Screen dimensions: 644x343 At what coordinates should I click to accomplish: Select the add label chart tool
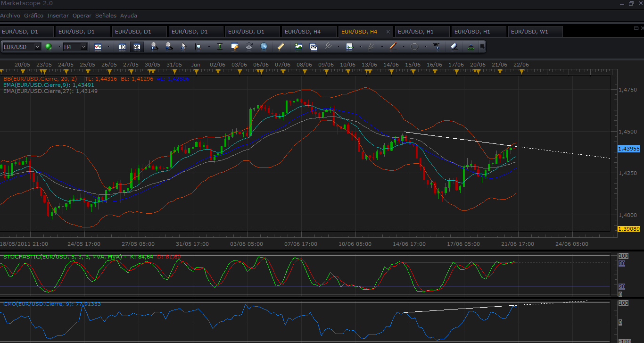[x=349, y=47]
